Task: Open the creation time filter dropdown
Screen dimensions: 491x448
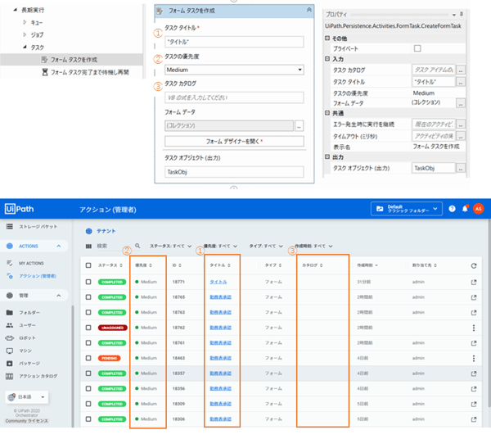Action: click(x=313, y=246)
